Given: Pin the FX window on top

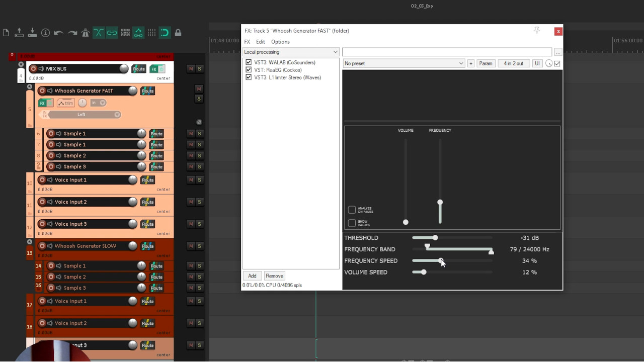Looking at the screenshot, I should point(537,31).
